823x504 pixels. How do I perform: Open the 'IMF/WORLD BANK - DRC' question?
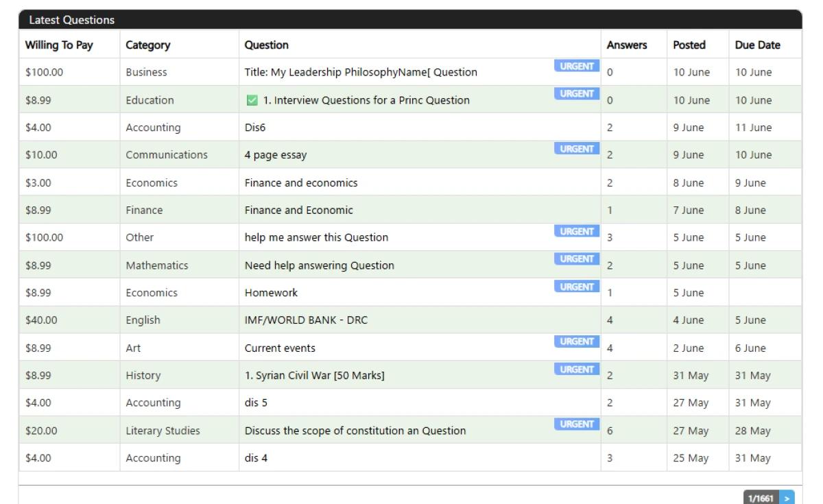point(306,320)
